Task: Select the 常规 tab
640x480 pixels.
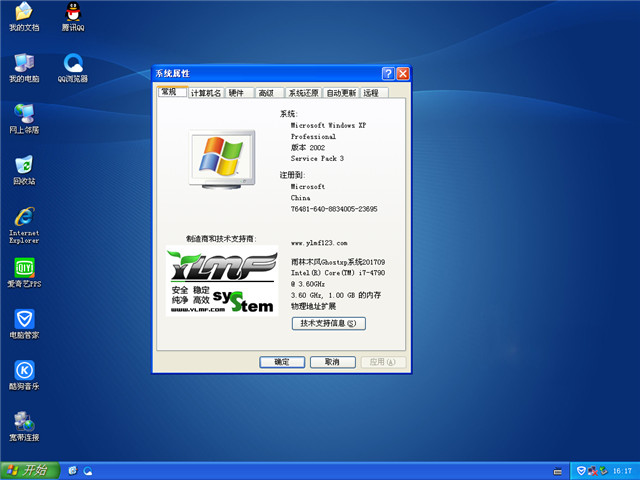Action: point(172,92)
